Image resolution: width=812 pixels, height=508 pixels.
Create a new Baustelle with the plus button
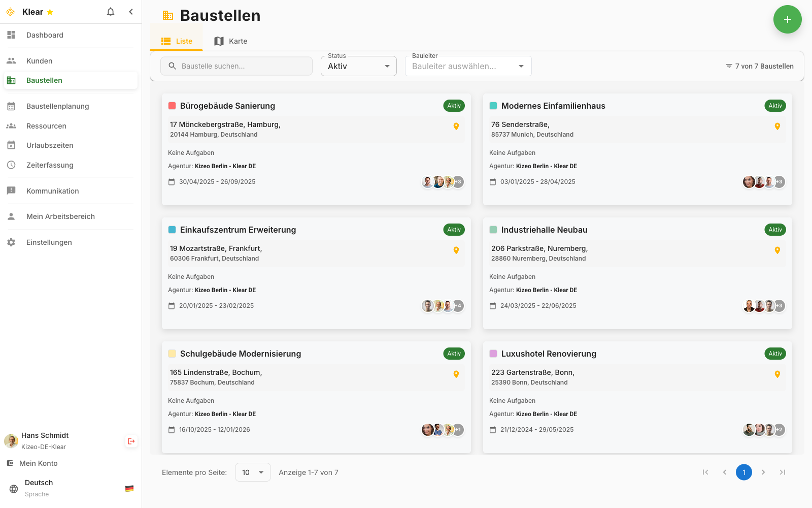coord(788,19)
